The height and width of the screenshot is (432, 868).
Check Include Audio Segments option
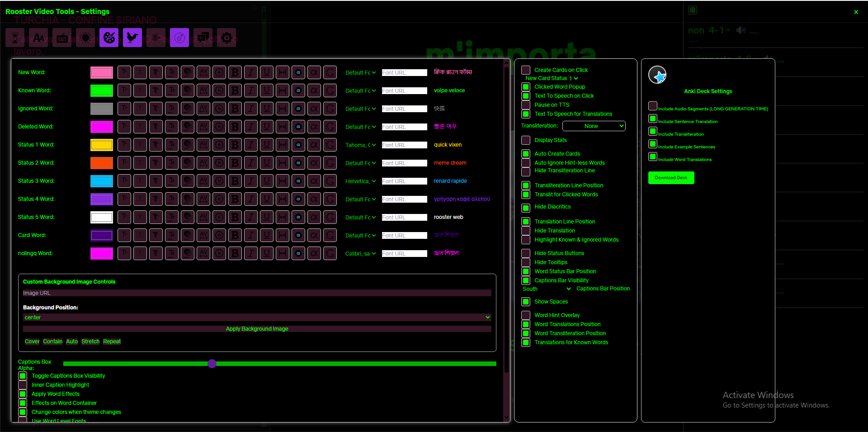tap(652, 106)
